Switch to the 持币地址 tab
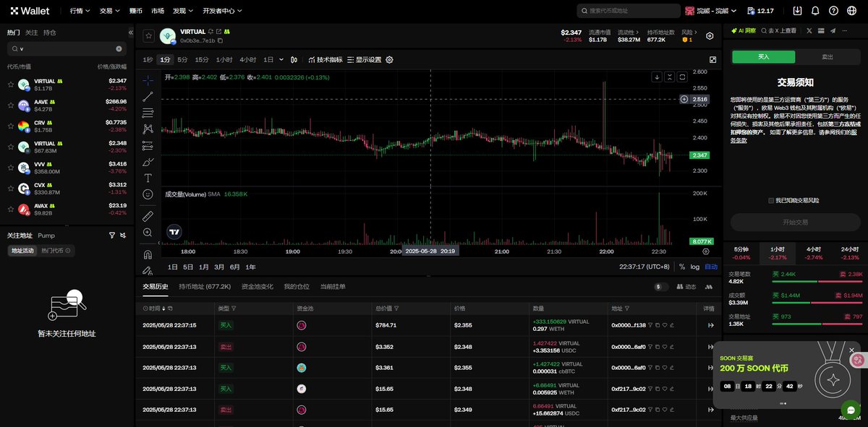The height and width of the screenshot is (427, 868). [205, 287]
